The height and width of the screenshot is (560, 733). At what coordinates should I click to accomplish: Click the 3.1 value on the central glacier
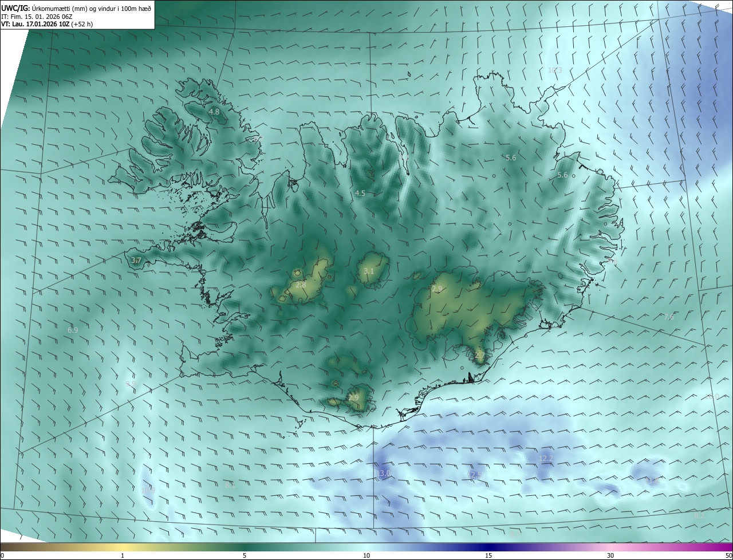[x=369, y=271]
